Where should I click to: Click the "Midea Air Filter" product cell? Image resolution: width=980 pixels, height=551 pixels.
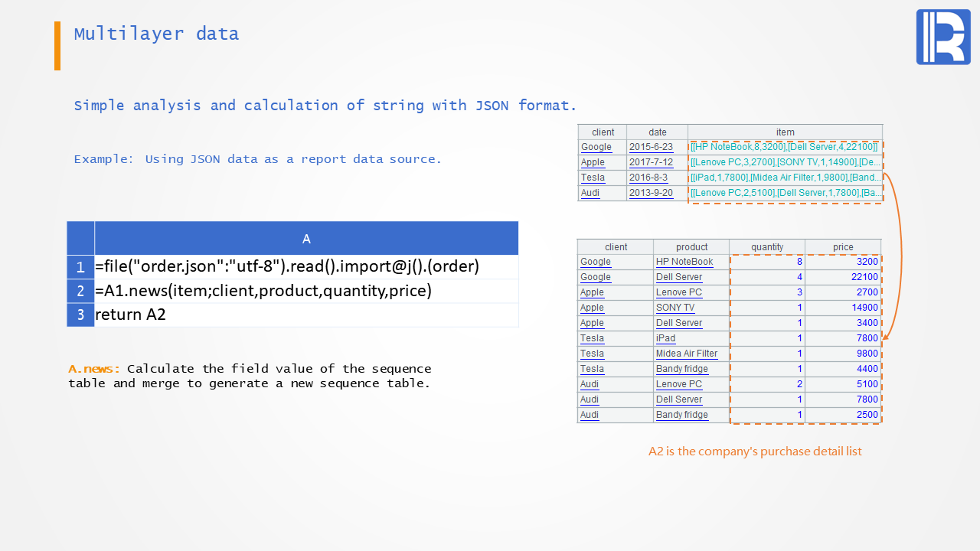[x=691, y=354]
